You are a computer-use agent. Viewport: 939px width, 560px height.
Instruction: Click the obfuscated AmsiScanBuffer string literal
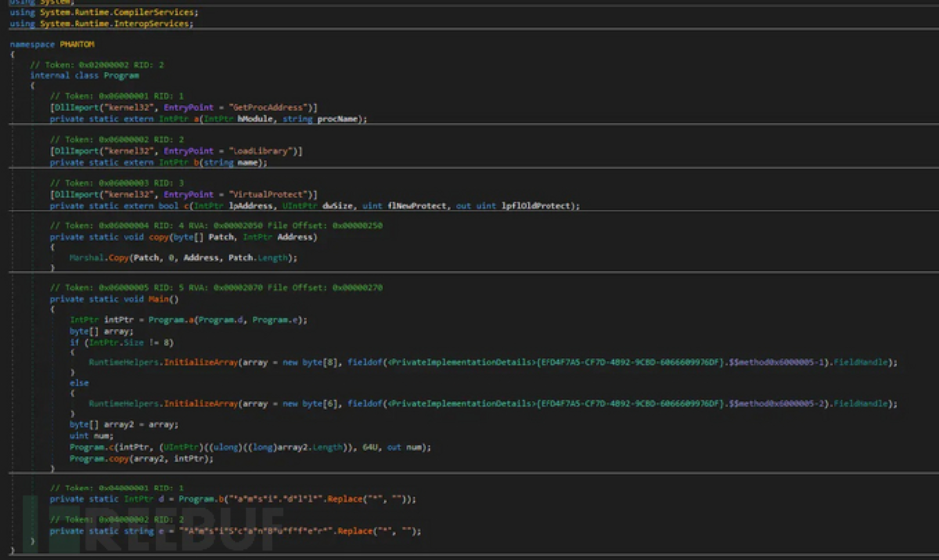pyautogui.click(x=254, y=531)
